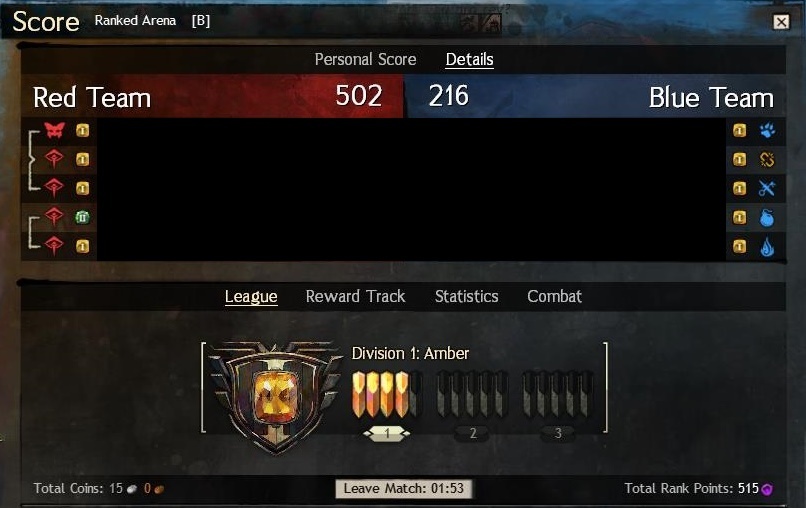Open the Details tab
Viewport: 806px width, 508px height.
(x=469, y=60)
